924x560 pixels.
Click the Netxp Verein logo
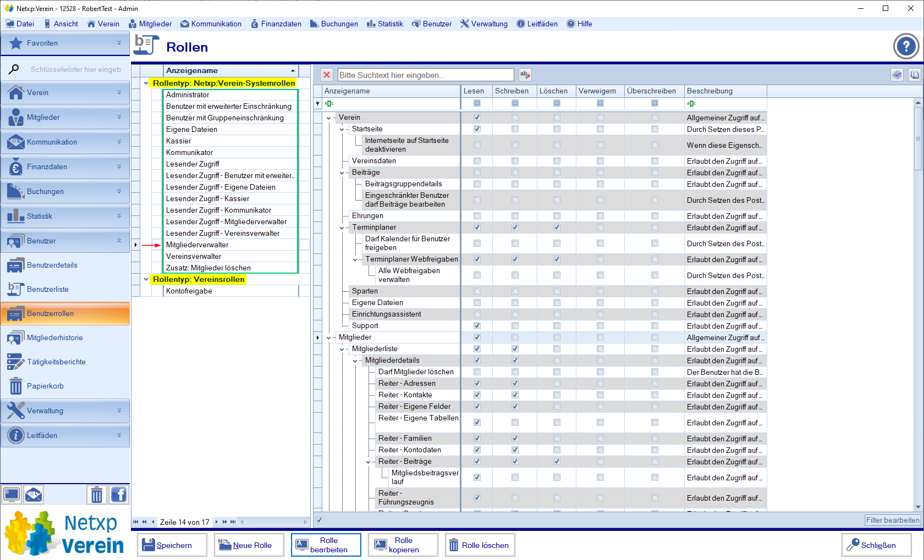[x=65, y=533]
